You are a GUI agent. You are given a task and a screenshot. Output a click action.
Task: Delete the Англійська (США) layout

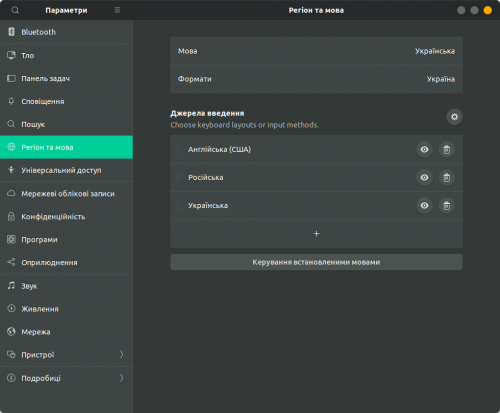(447, 149)
